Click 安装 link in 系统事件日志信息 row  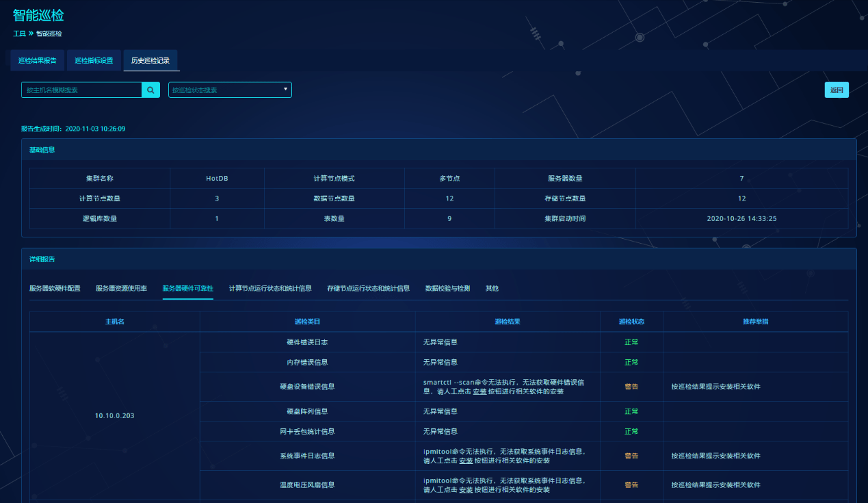466,461
